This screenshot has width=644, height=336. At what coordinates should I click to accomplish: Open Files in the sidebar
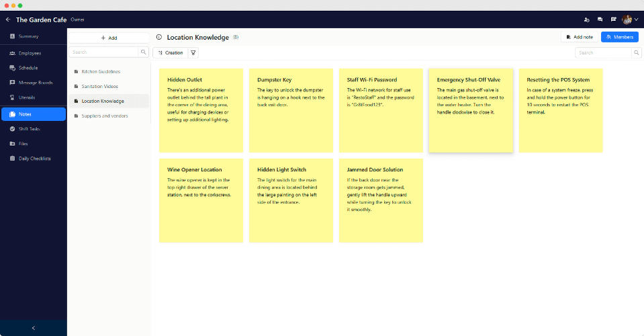pyautogui.click(x=34, y=144)
